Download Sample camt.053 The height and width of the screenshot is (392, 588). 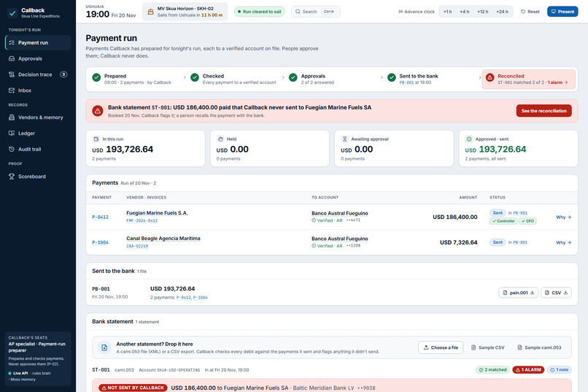click(539, 347)
